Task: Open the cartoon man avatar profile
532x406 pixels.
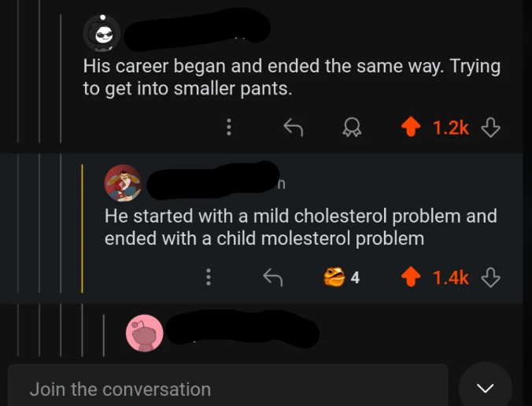Action: pyautogui.click(x=123, y=183)
